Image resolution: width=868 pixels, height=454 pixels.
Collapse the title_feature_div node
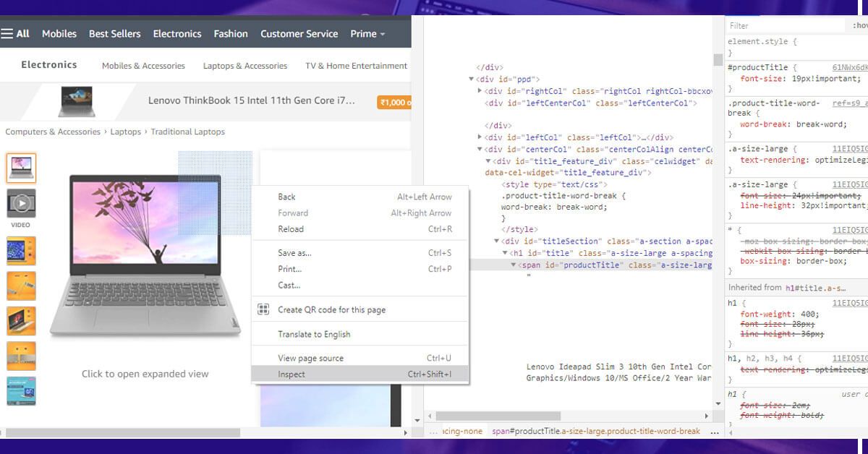coord(488,161)
